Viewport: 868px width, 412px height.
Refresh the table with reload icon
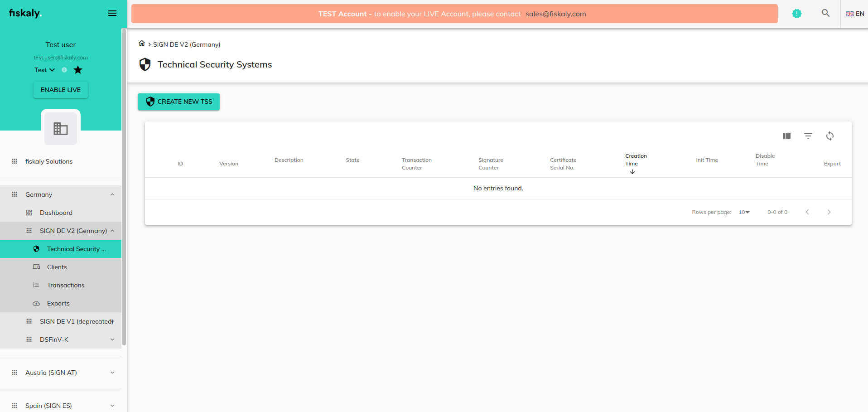(830, 136)
